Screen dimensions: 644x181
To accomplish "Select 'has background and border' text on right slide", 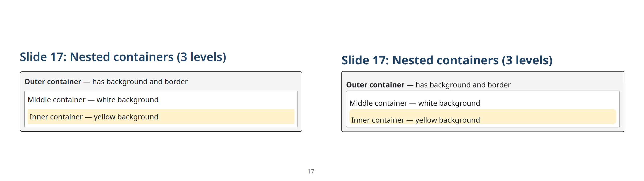I will (x=463, y=85).
